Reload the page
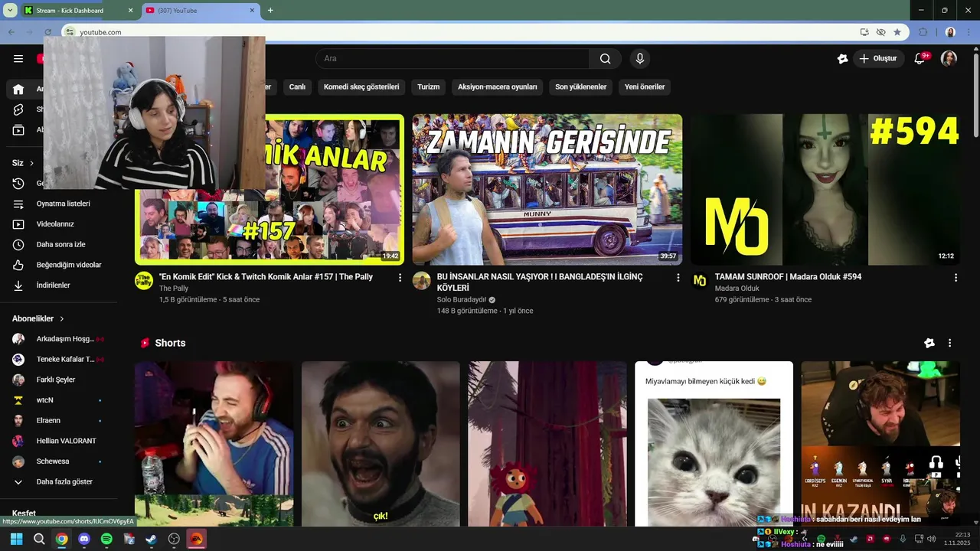 (47, 32)
